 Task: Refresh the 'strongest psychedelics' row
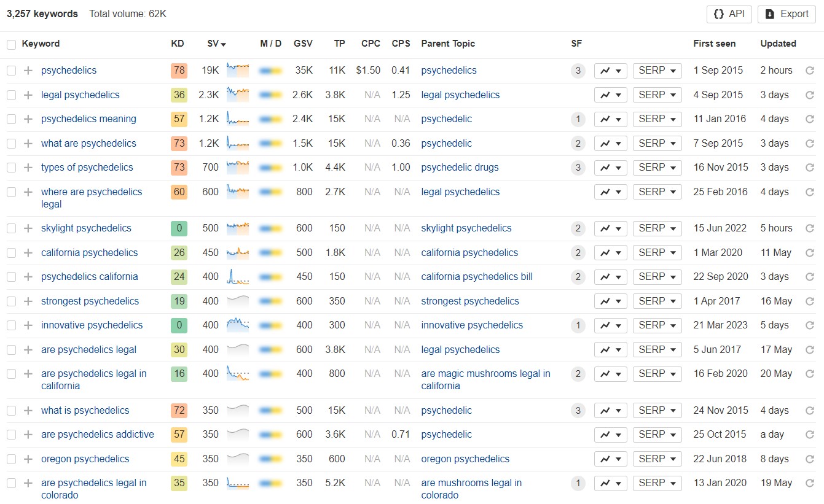pyautogui.click(x=809, y=301)
